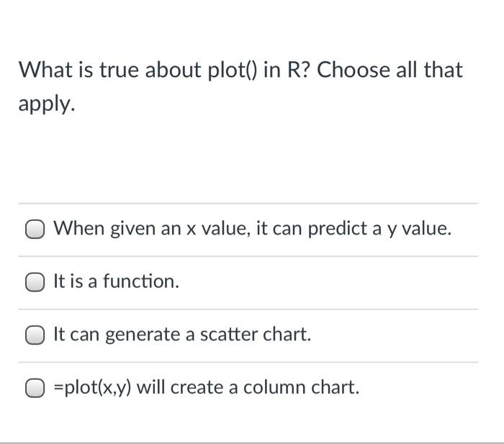Click the word 'What' starting the question
This screenshot has height=444, width=504.
[x=44, y=71]
